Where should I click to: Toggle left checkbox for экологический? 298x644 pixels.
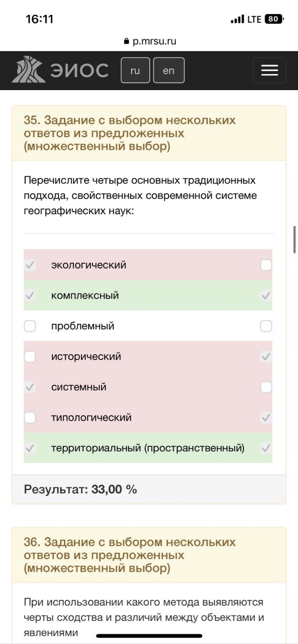coord(30,265)
